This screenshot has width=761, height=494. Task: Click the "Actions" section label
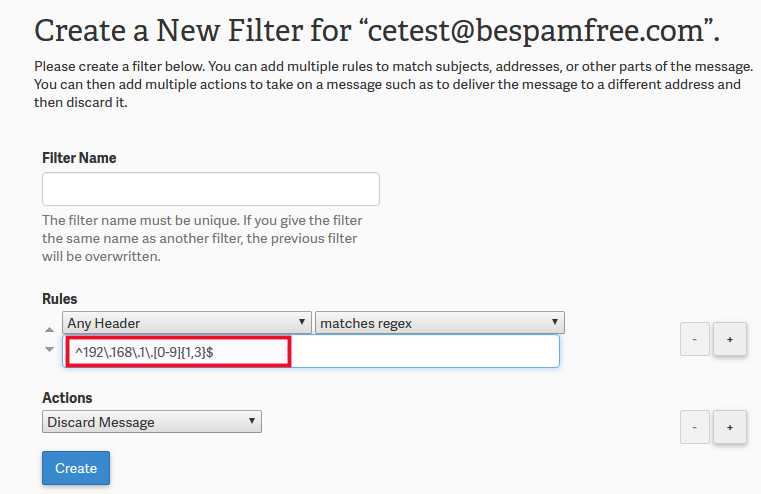(x=67, y=398)
